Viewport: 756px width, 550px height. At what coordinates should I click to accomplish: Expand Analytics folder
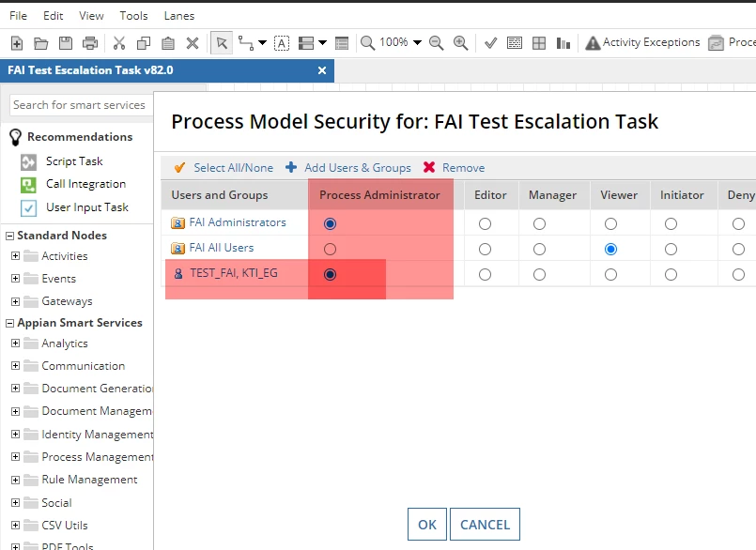[15, 344]
